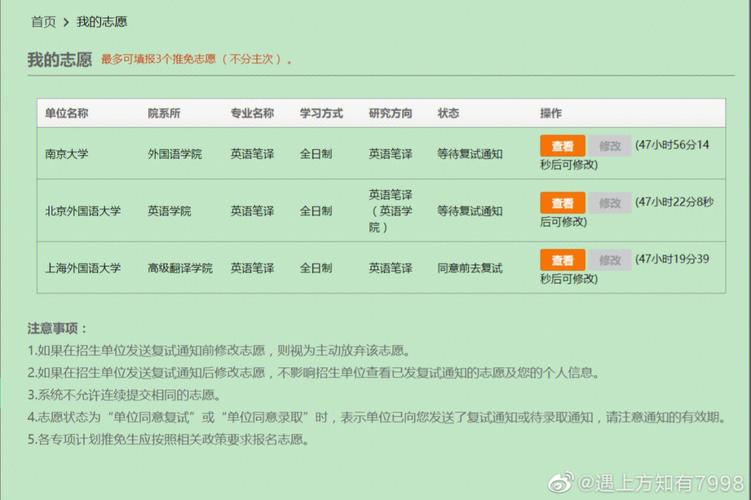Viewport: 751px width, 500px height.
Task: Click the 查看 button for 上海外国语大学
Action: point(562,260)
